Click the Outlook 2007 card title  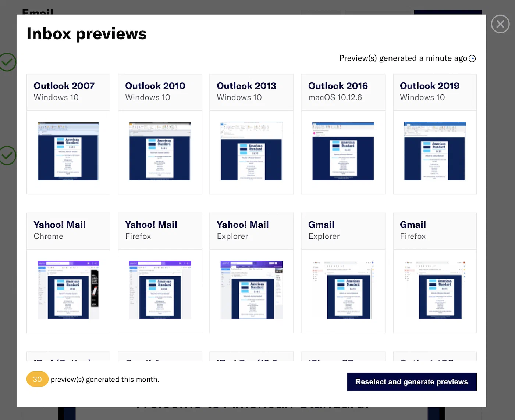pos(64,86)
